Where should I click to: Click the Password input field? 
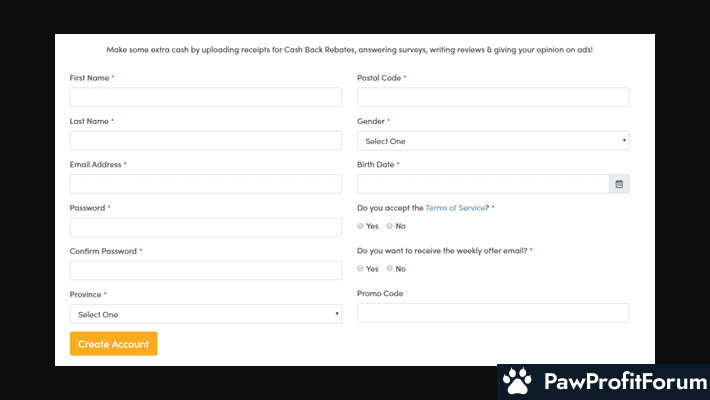click(206, 227)
